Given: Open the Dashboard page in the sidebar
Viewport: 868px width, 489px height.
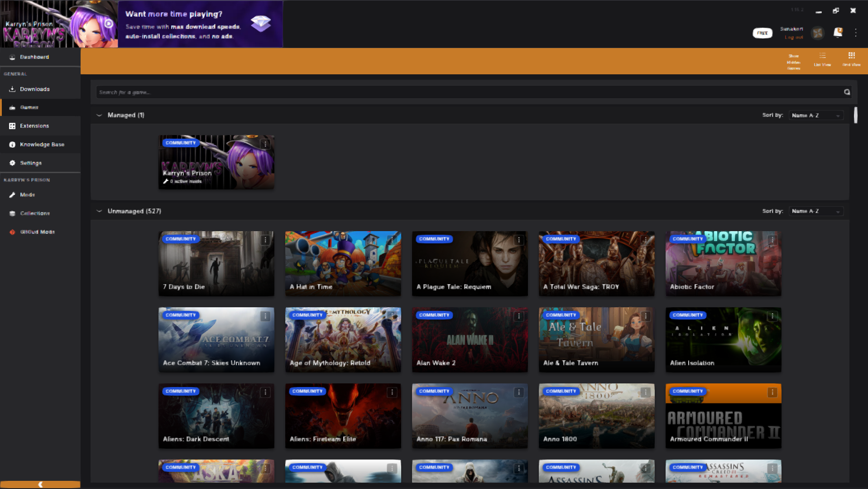Looking at the screenshot, I should tap(40, 57).
